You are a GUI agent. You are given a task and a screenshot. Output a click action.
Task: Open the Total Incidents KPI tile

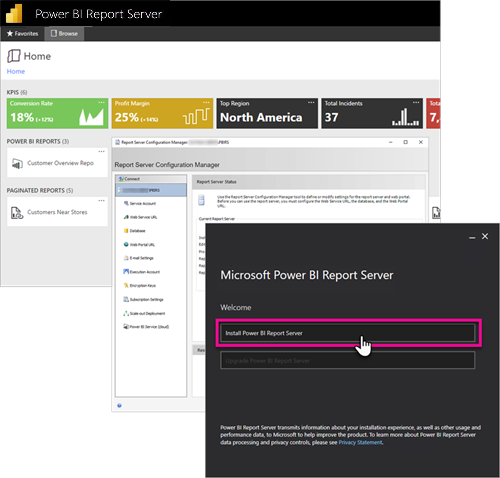[x=372, y=113]
